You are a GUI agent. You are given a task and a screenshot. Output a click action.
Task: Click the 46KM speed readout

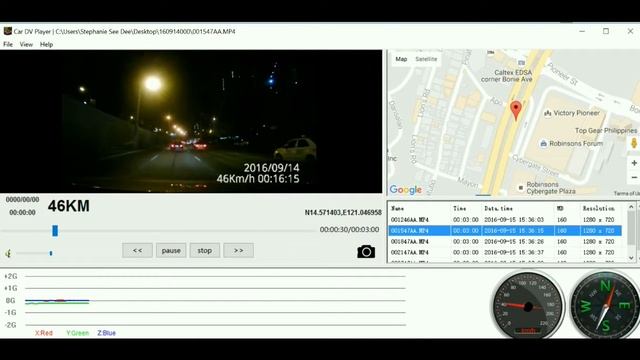(x=69, y=206)
